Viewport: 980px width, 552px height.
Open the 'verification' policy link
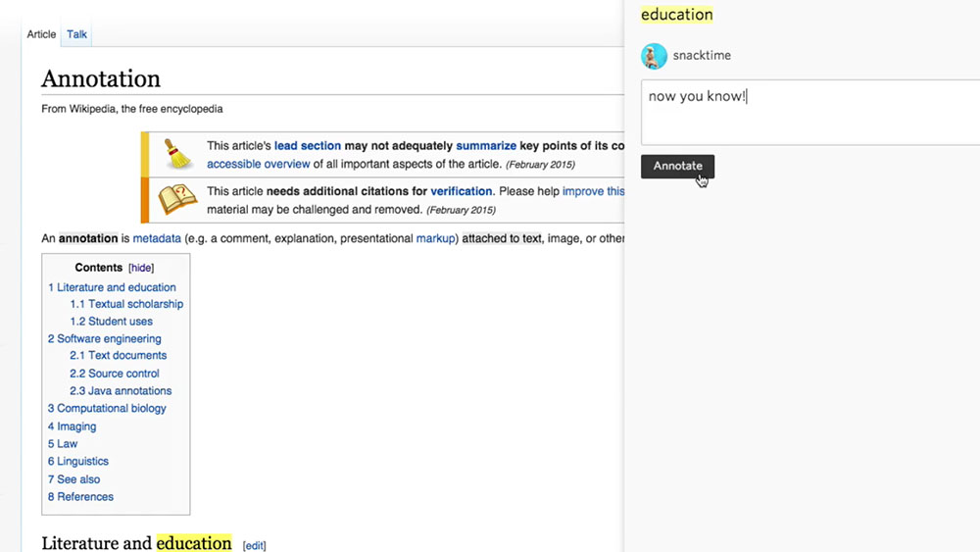(461, 191)
